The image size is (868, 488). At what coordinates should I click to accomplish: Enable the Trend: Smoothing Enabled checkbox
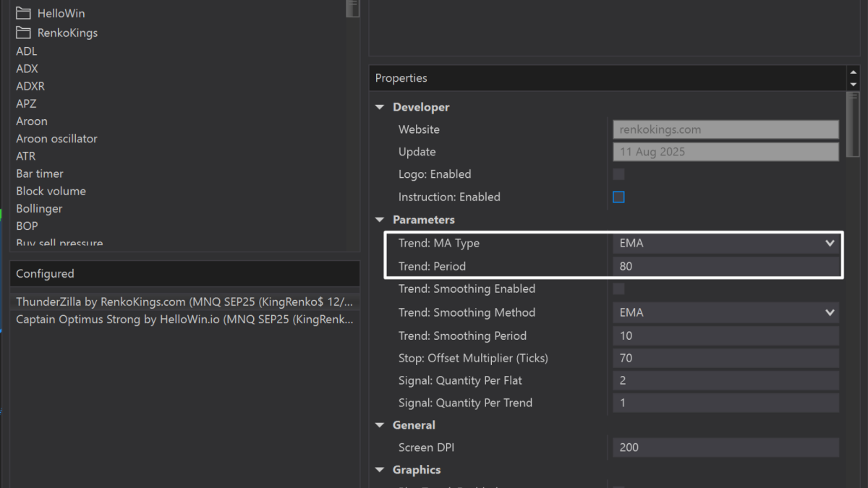(618, 289)
